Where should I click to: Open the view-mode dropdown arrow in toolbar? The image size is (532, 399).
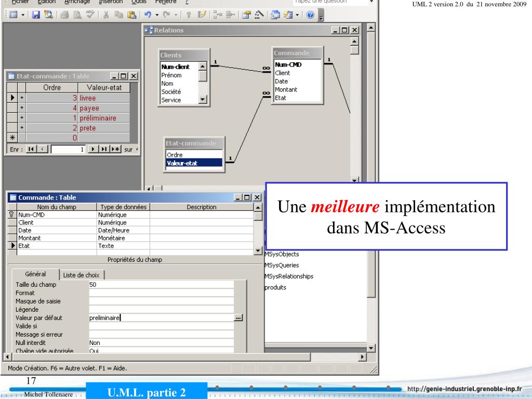[23, 15]
